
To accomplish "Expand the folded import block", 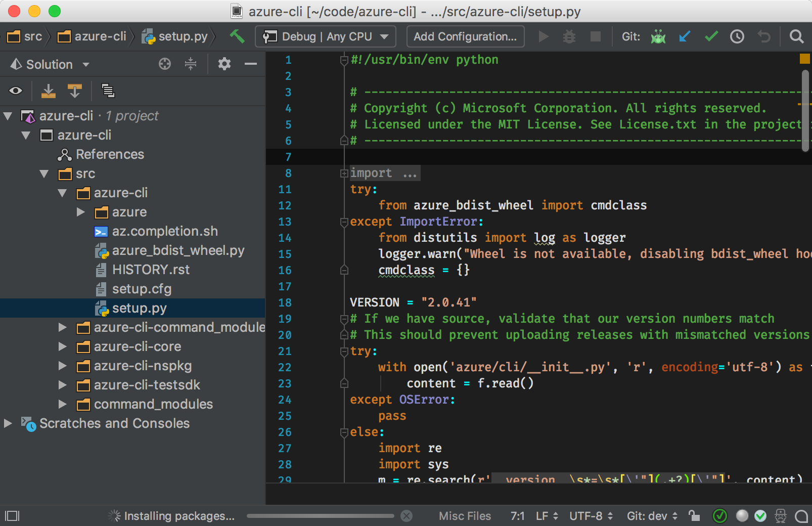I will coord(344,173).
